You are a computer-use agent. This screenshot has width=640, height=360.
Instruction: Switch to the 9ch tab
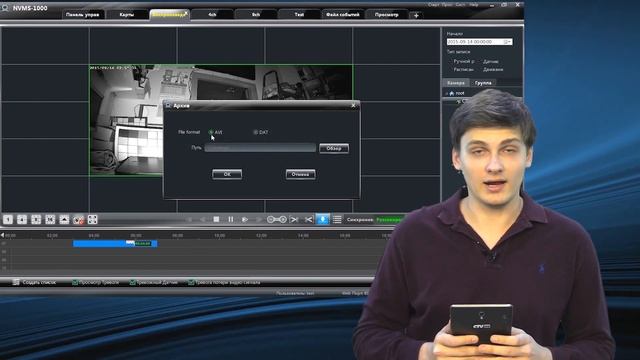click(x=256, y=15)
